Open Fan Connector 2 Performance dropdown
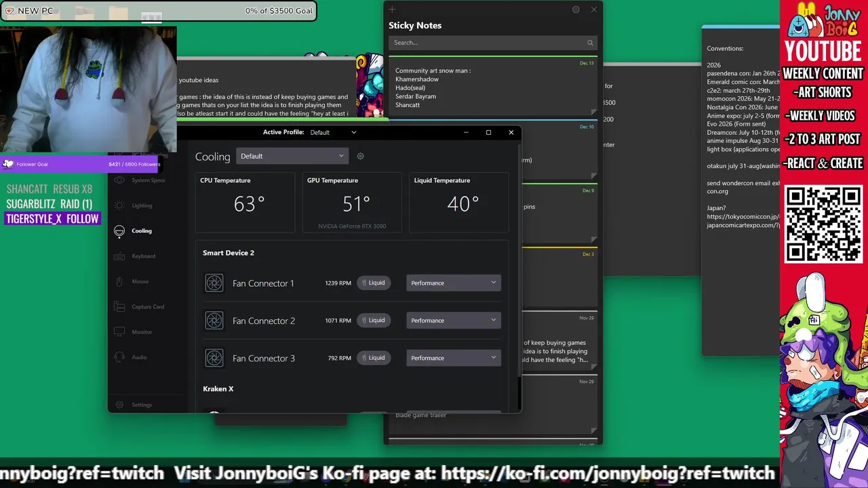The width and height of the screenshot is (868, 488). click(x=454, y=320)
